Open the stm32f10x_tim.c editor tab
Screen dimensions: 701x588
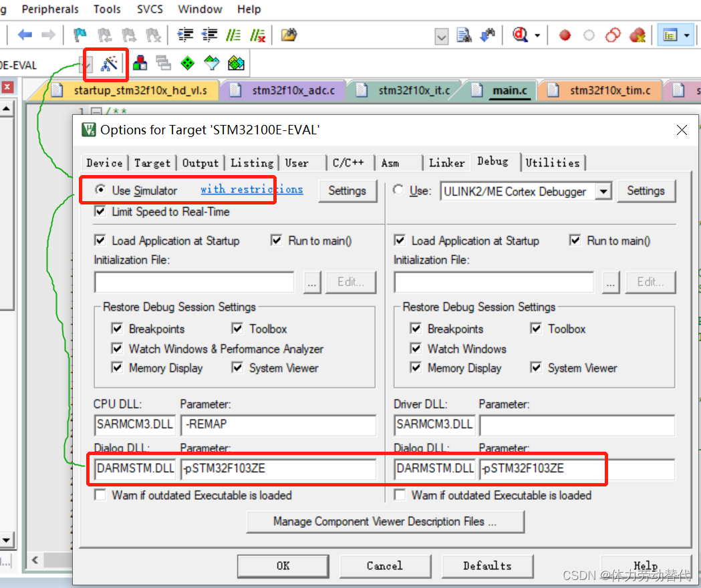coord(600,90)
